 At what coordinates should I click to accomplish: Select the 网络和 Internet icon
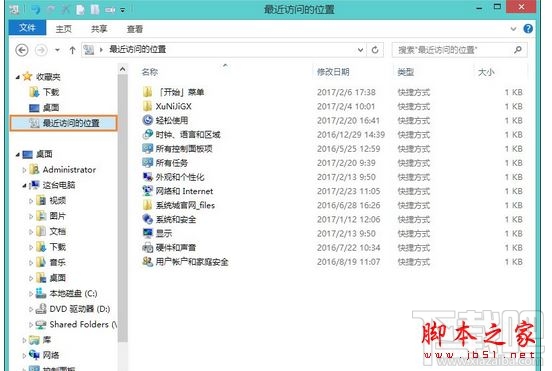148,191
